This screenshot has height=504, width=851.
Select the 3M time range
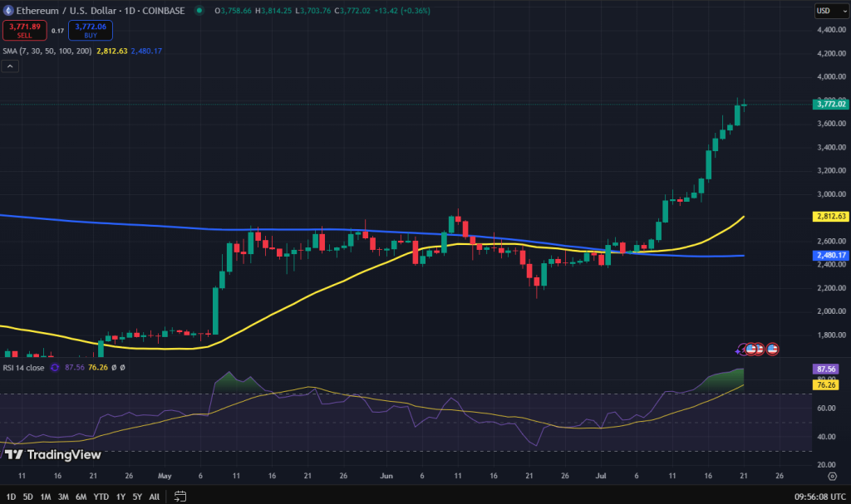(63, 497)
